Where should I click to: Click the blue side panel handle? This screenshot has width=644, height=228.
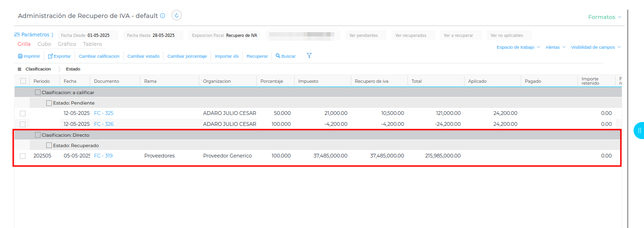pyautogui.click(x=639, y=130)
